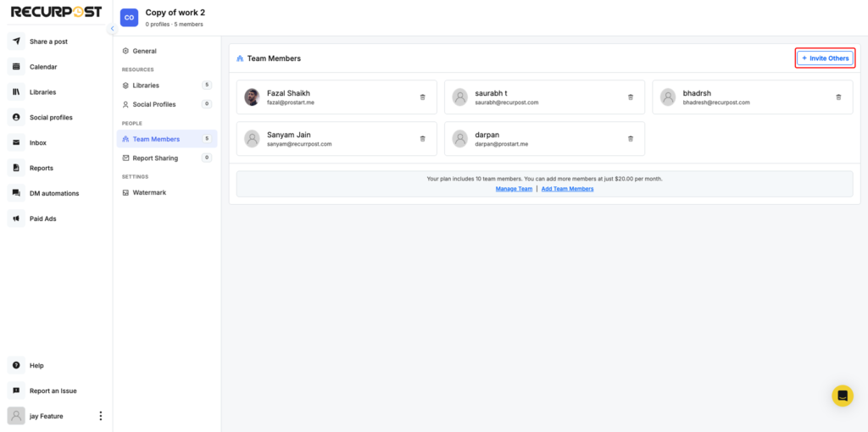Delete bhadrsh with trash icon
868x432 pixels.
tap(838, 97)
